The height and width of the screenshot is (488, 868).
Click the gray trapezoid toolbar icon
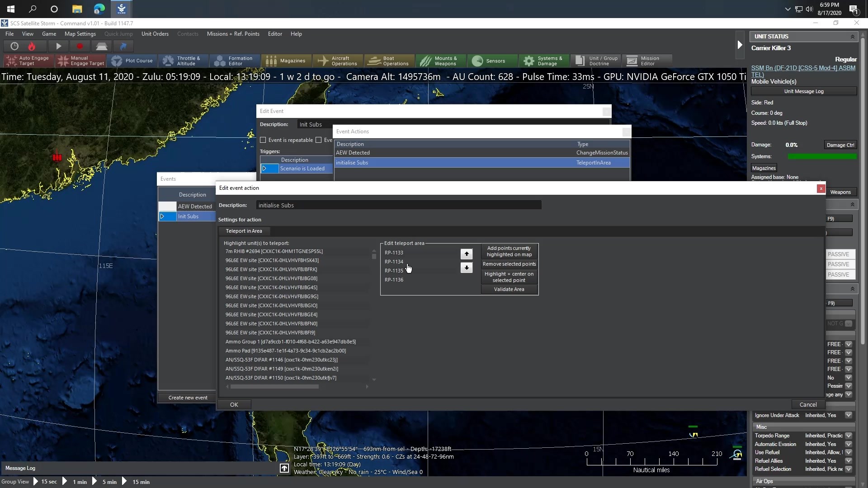point(101,46)
